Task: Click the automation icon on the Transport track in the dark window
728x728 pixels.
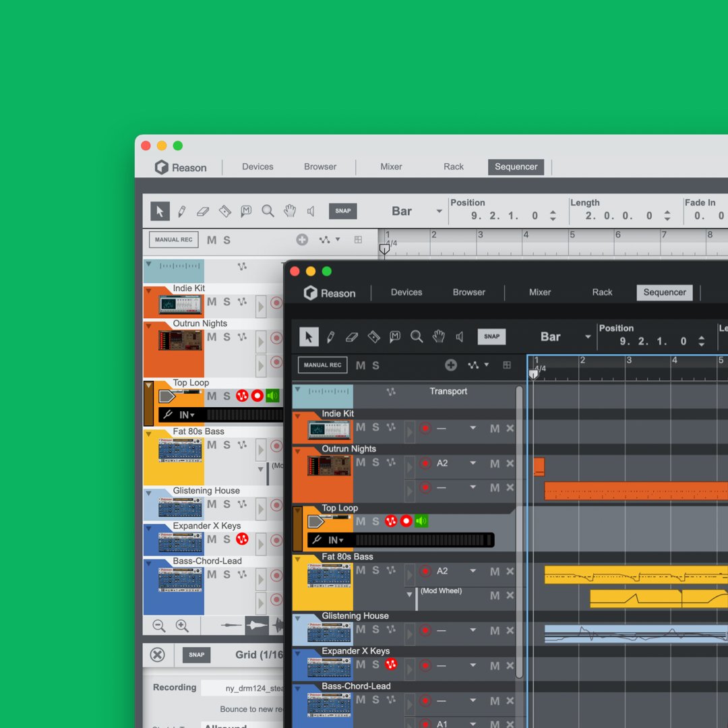Action: 391,392
